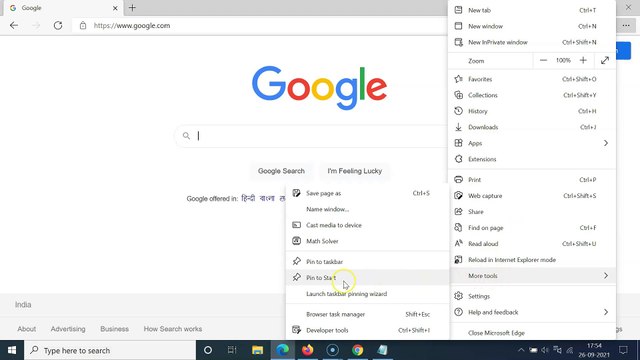The height and width of the screenshot is (360, 640).
Task: Enter full screen via zoom expand icon
Action: pyautogui.click(x=605, y=60)
